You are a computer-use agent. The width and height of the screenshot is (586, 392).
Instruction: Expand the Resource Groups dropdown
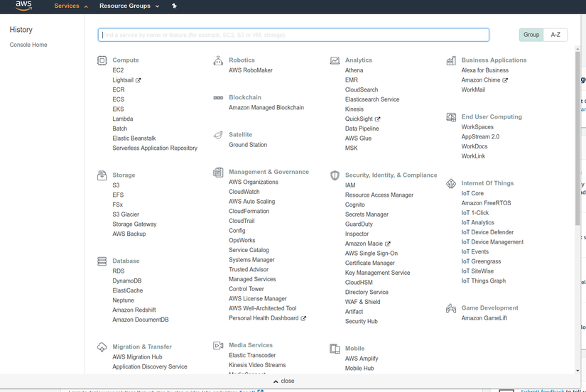click(x=129, y=6)
